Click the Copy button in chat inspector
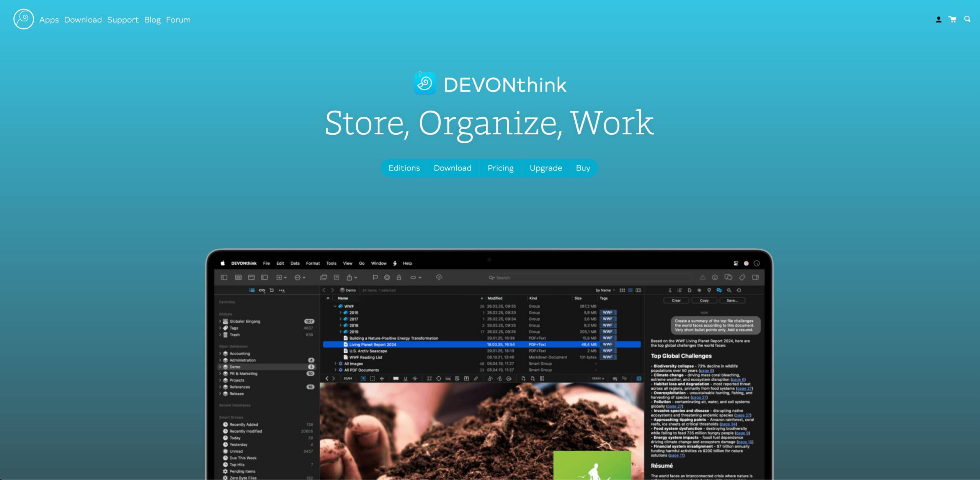Viewport: 980px width, 480px height. [704, 301]
